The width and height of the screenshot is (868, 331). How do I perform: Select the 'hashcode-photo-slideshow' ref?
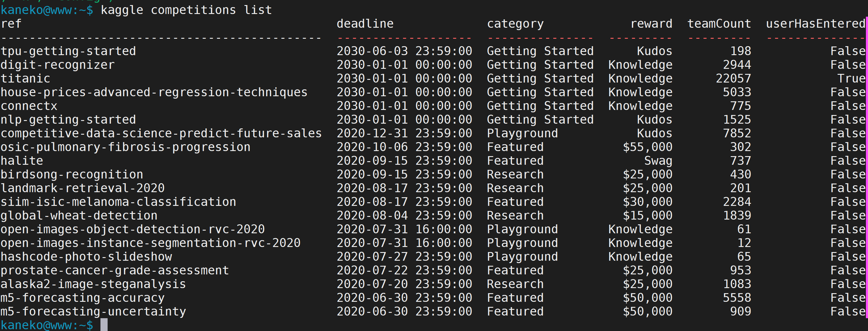pos(86,257)
